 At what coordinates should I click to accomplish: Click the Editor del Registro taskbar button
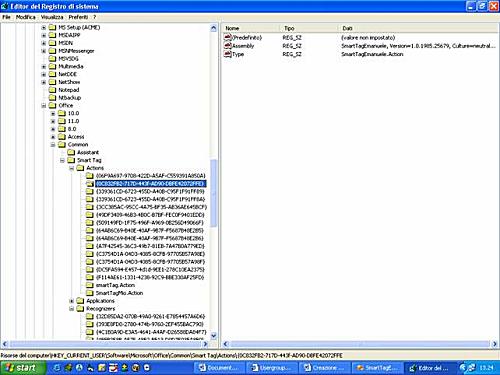[430, 368]
